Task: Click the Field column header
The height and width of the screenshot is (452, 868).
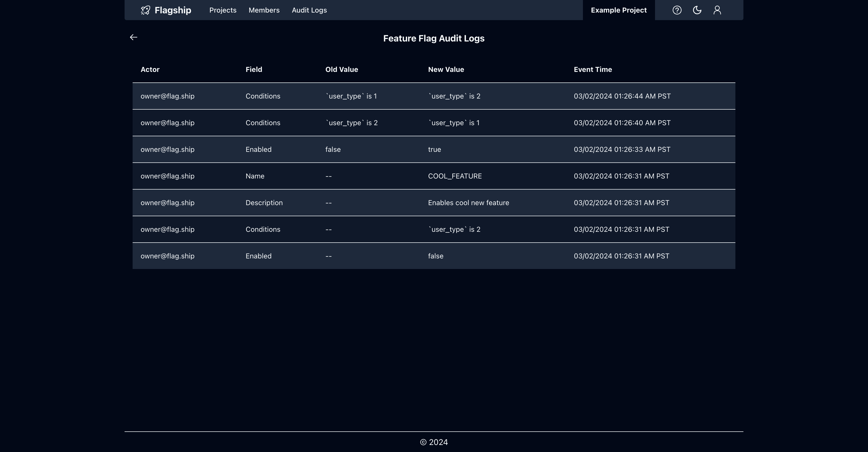Action: [x=254, y=69]
